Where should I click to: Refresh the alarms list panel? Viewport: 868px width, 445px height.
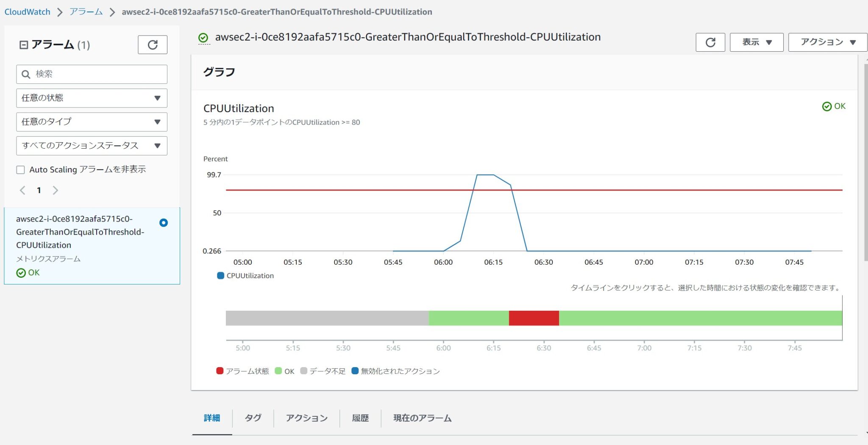(153, 44)
